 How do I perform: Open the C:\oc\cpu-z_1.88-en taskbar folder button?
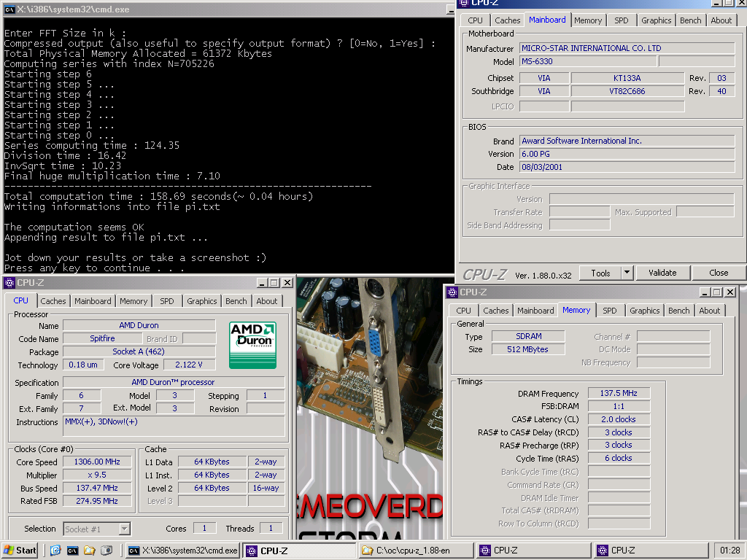click(x=417, y=551)
